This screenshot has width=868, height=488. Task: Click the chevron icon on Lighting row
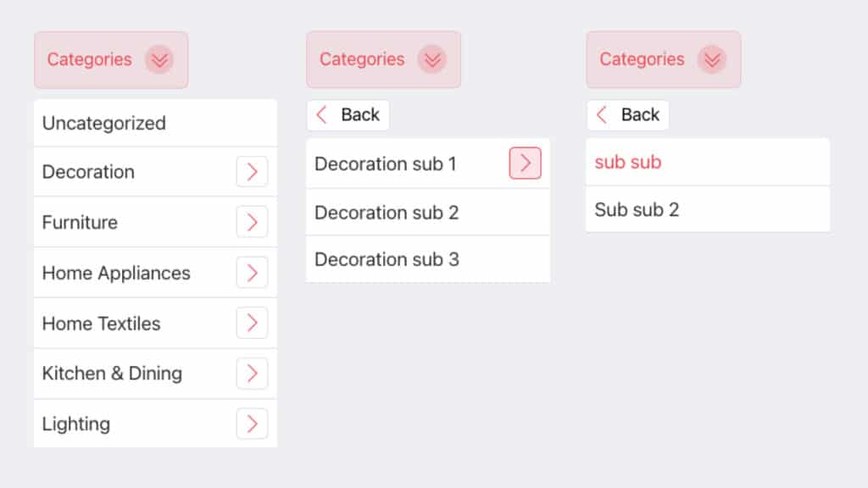[252, 424]
